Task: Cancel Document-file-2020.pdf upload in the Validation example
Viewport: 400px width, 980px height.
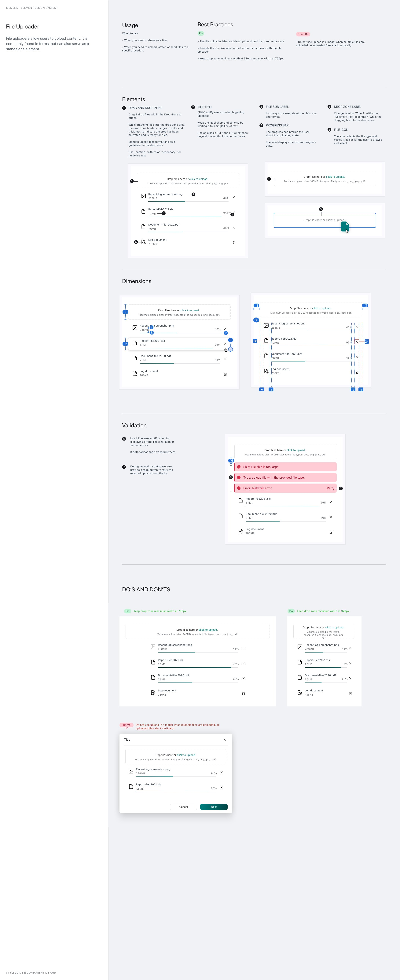Action: (x=331, y=517)
